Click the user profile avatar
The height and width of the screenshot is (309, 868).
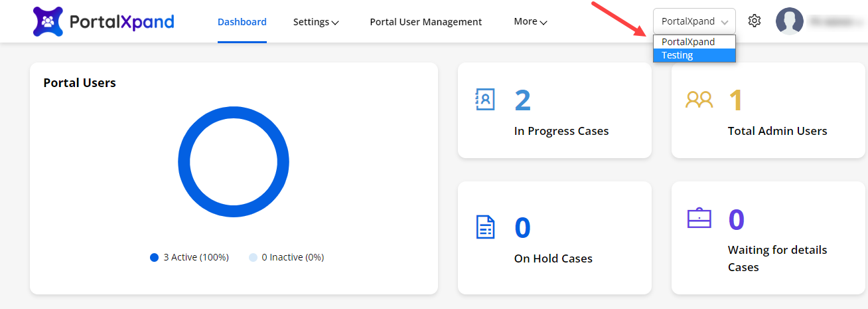[790, 21]
